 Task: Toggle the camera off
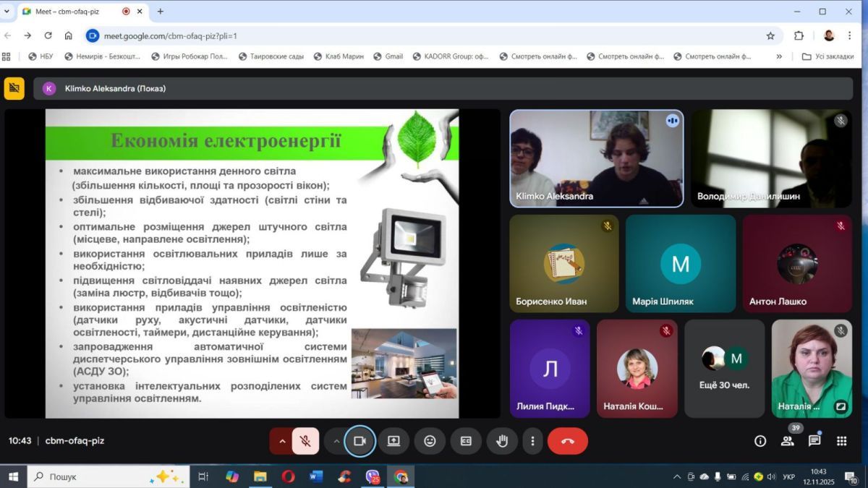359,441
